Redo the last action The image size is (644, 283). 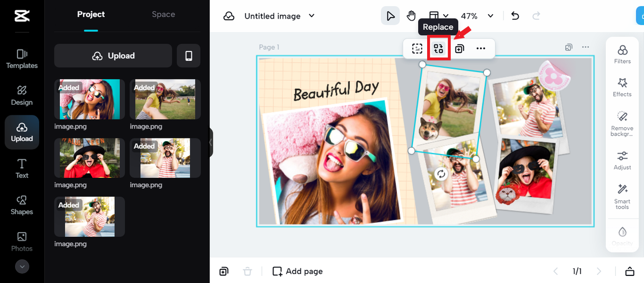tap(536, 16)
